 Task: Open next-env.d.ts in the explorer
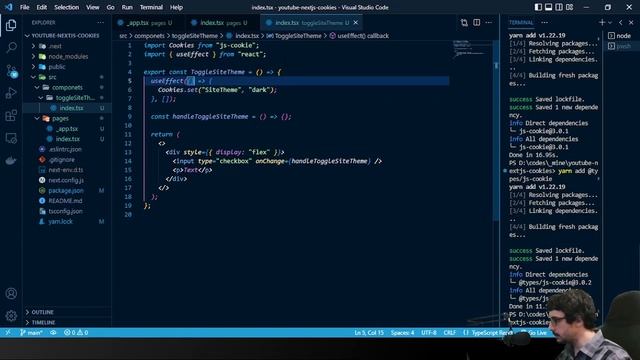[x=66, y=170]
